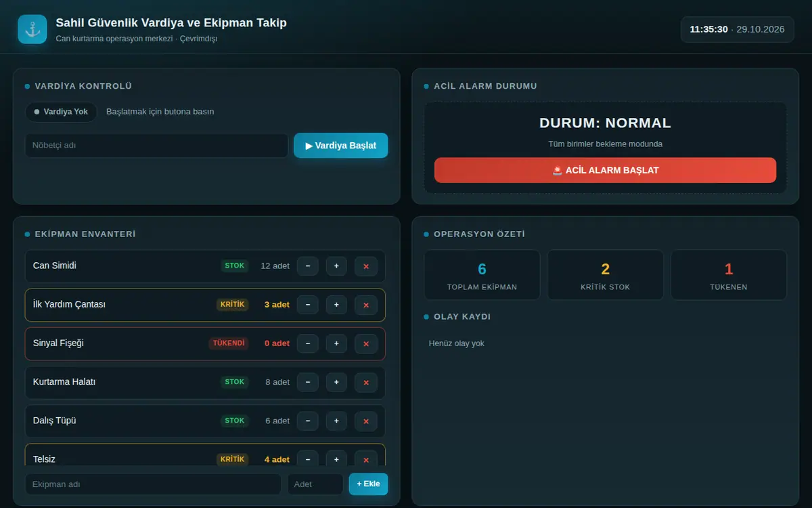Remove Sinyal Fişeği from inventory
The width and height of the screenshot is (812, 508).
coord(366,343)
